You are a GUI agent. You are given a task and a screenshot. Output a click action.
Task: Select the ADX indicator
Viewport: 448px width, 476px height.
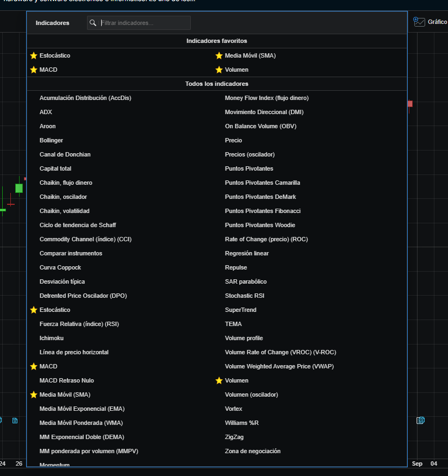pos(46,112)
